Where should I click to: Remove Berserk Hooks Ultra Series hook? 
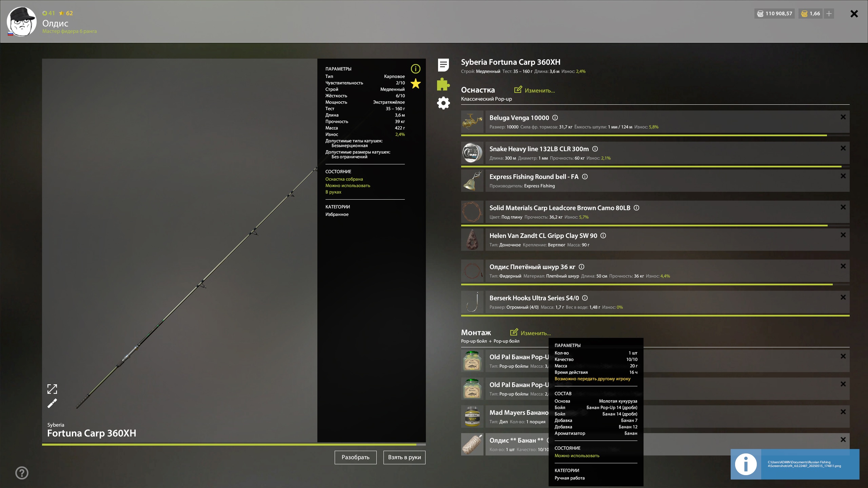pos(843,297)
